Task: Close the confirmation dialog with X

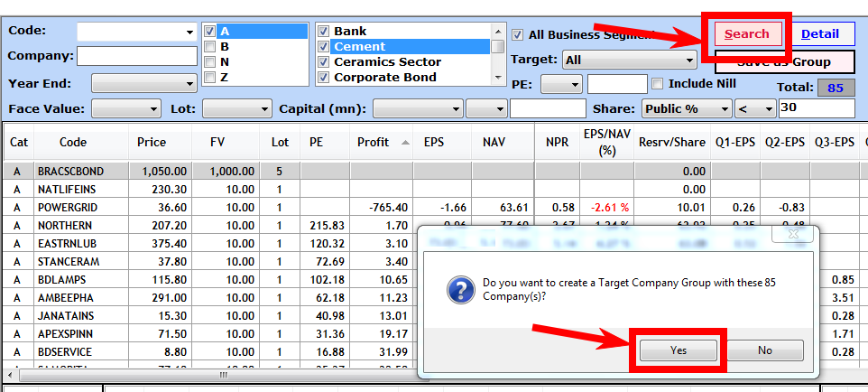Action: point(795,235)
